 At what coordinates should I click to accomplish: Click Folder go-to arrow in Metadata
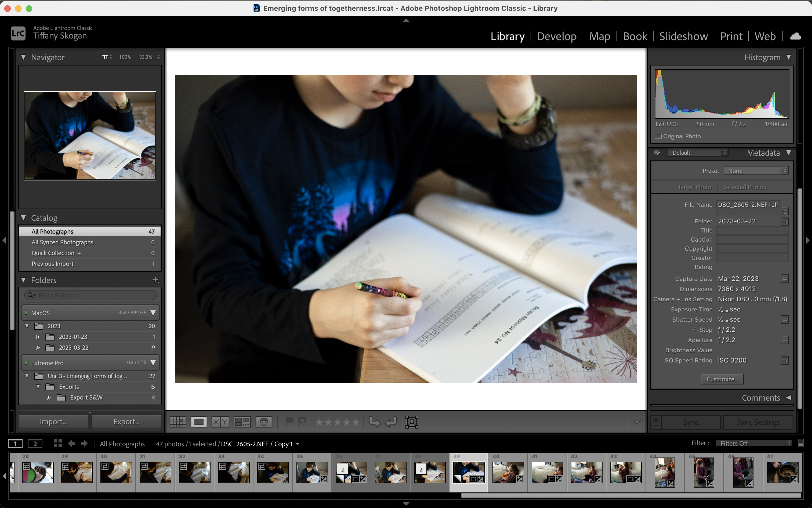pyautogui.click(x=785, y=222)
